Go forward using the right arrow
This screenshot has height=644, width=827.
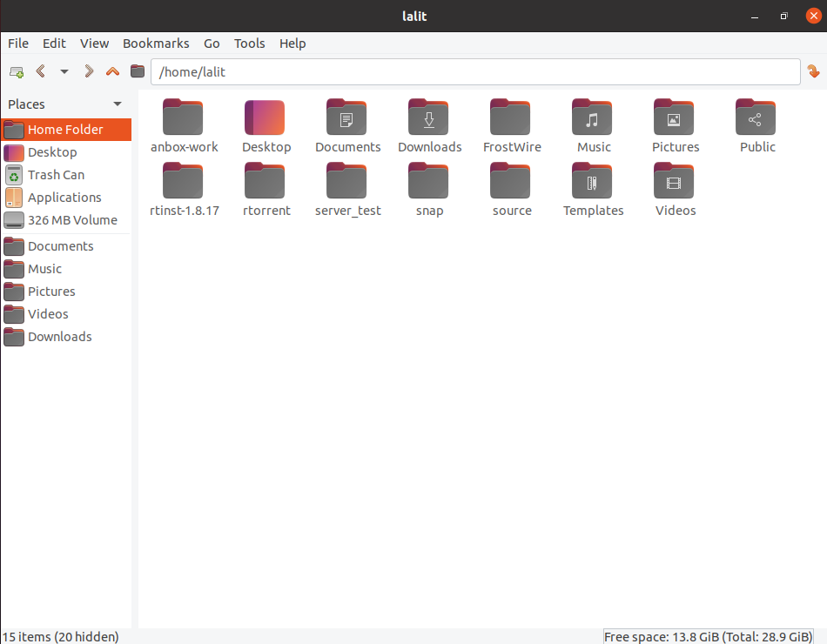(89, 71)
